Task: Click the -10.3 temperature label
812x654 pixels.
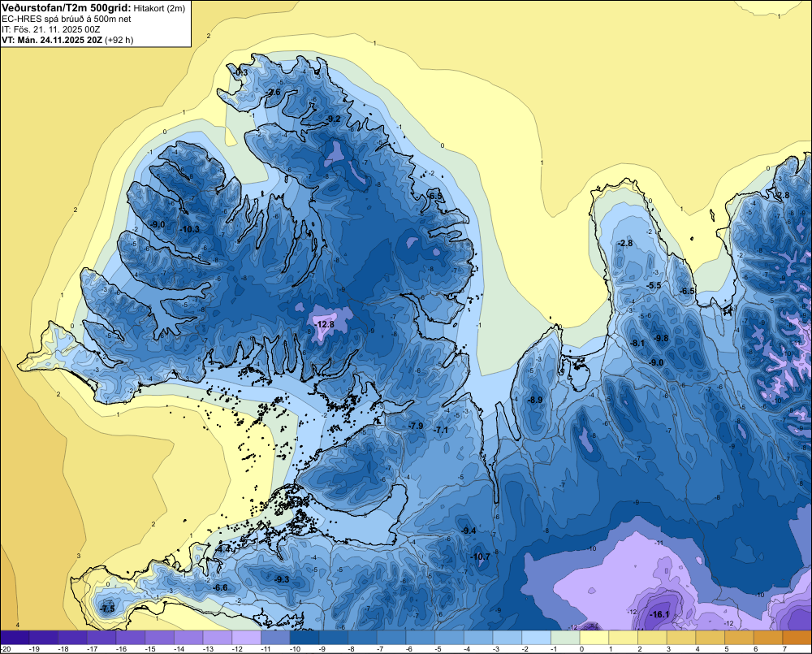Action: (189, 230)
